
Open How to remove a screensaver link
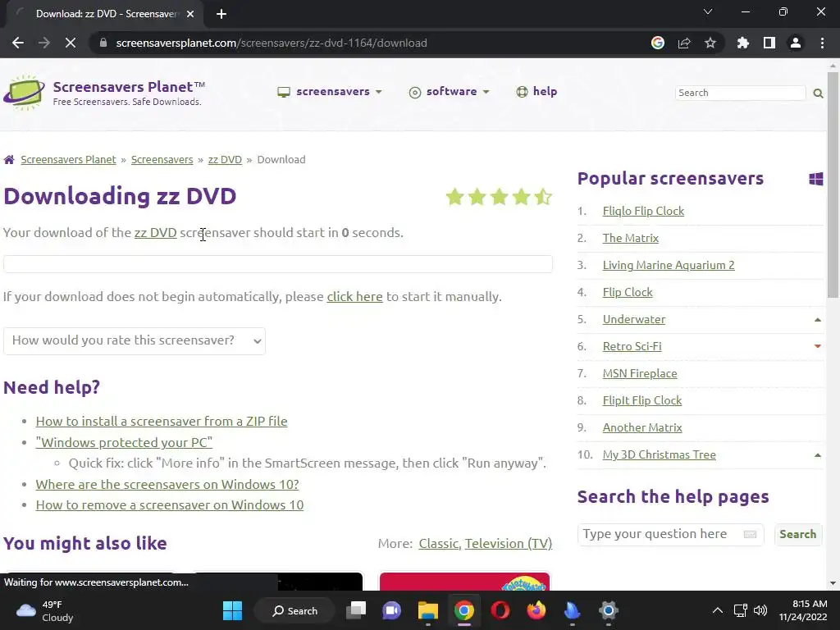click(169, 505)
